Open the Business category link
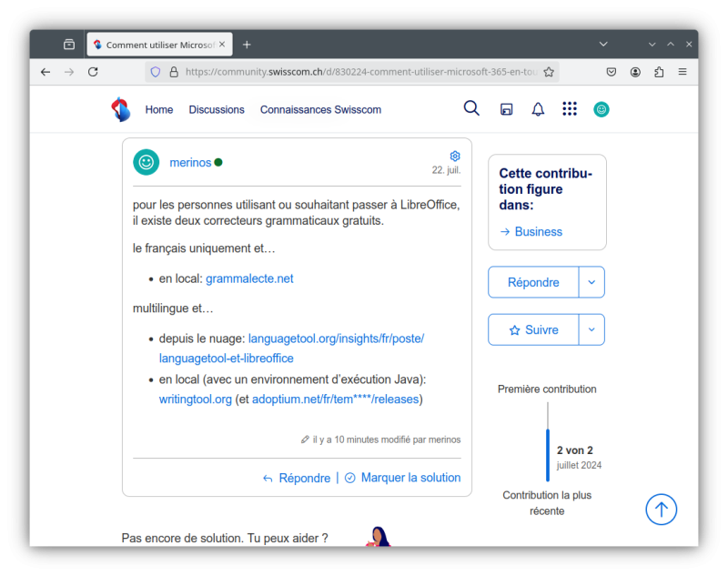 point(531,232)
